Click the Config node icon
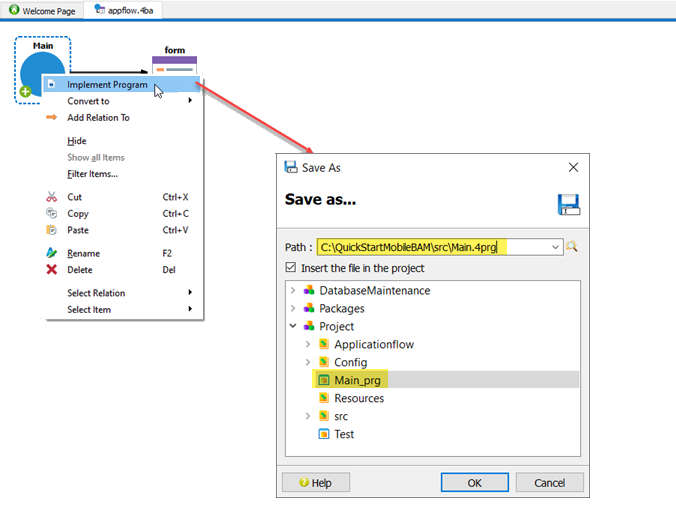Image resolution: width=676 pixels, height=522 pixels. 324,362
